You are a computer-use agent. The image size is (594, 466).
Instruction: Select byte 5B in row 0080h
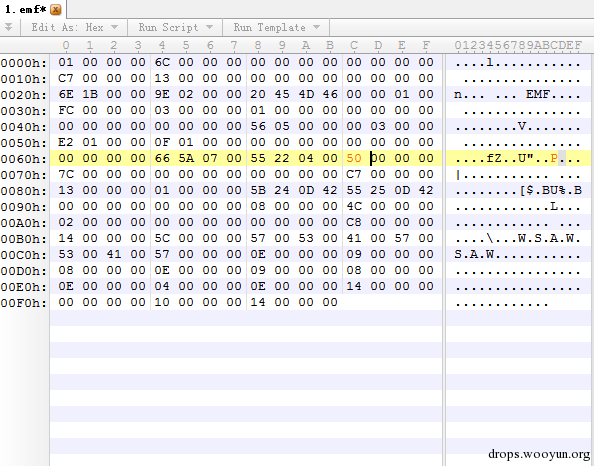(258, 190)
